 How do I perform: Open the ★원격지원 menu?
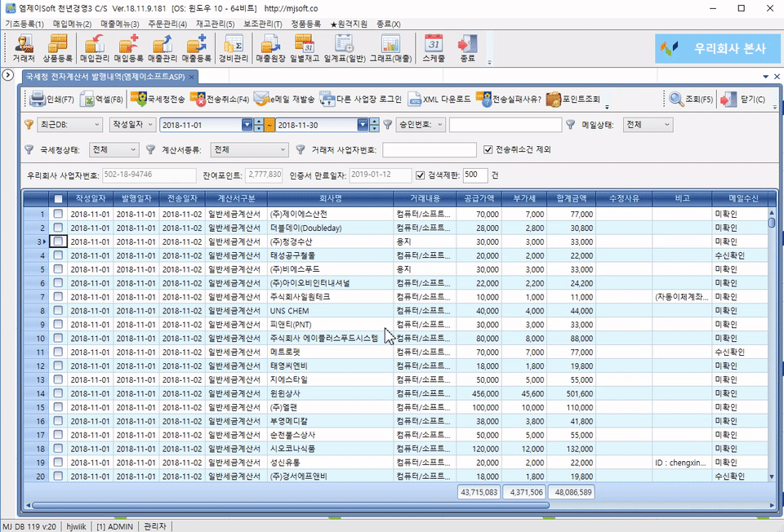[349, 24]
